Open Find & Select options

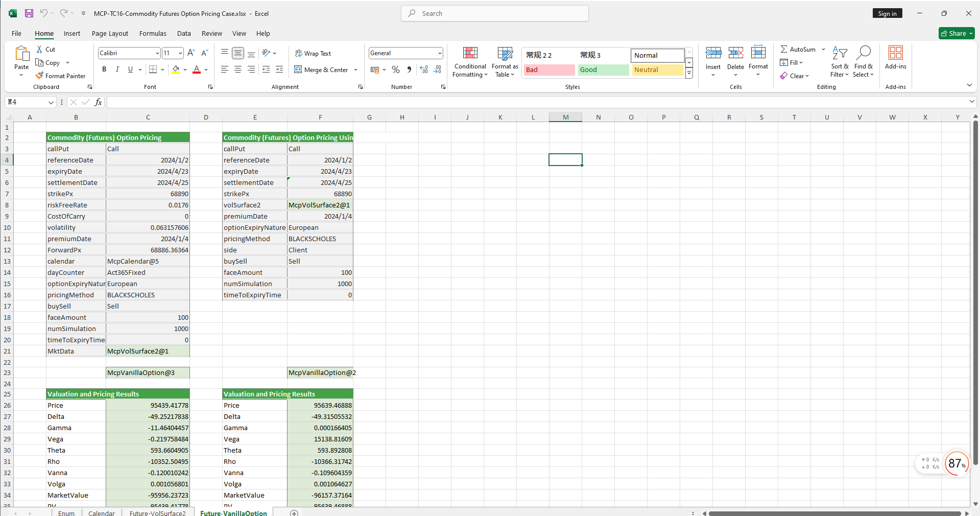[x=863, y=62]
